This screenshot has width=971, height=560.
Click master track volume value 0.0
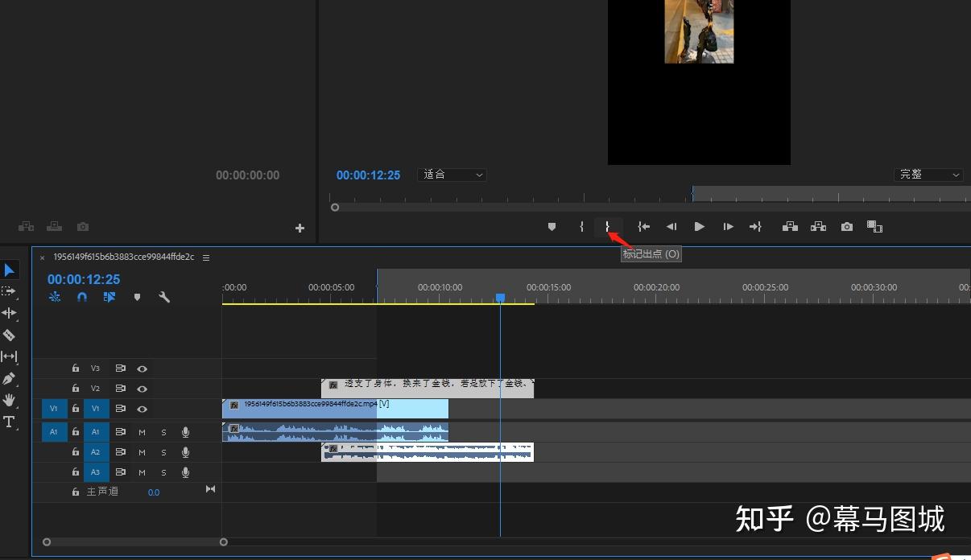pos(154,492)
